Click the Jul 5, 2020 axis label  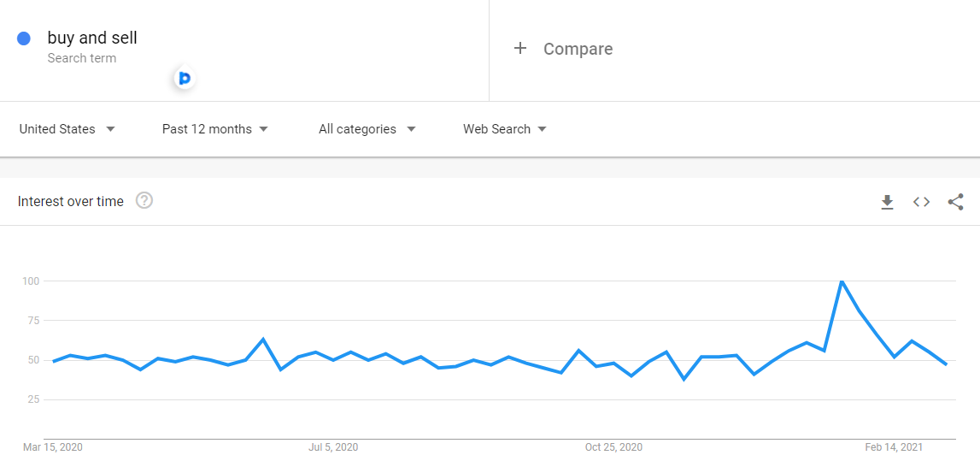tap(333, 447)
